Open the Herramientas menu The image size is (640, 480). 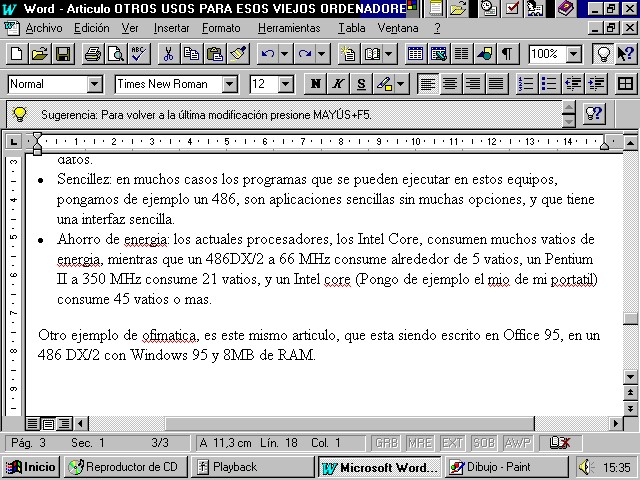click(x=289, y=28)
